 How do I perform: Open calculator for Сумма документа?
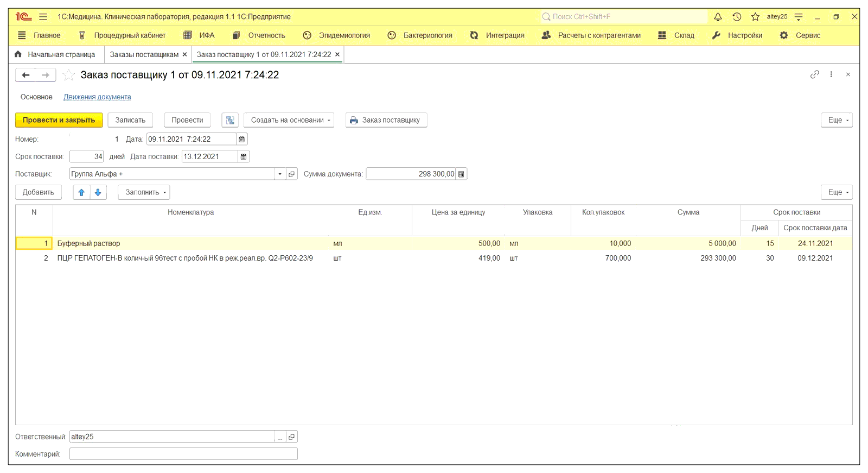(x=461, y=174)
